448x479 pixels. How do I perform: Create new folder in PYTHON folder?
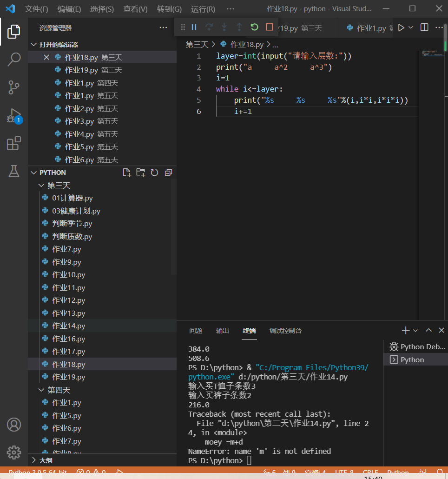point(141,173)
